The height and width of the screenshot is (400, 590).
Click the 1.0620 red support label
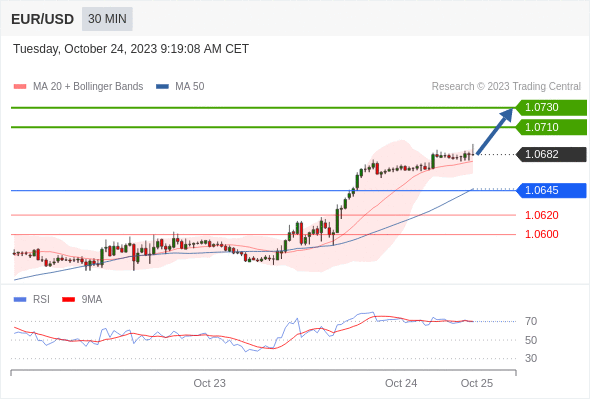pyautogui.click(x=542, y=215)
